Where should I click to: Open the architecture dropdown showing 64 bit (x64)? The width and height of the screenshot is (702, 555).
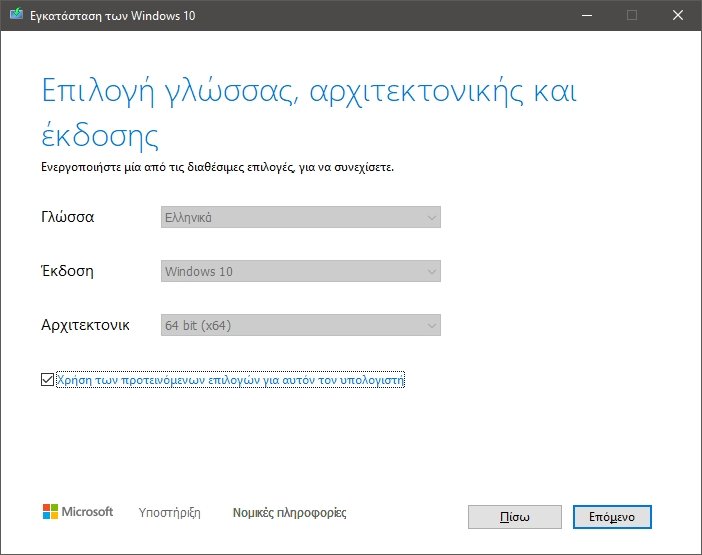pos(301,325)
